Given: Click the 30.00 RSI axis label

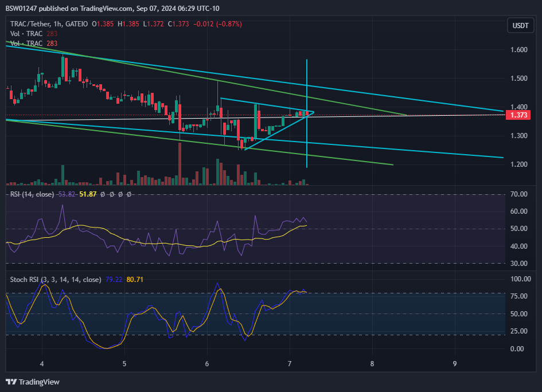Looking at the screenshot, I should pos(519,263).
